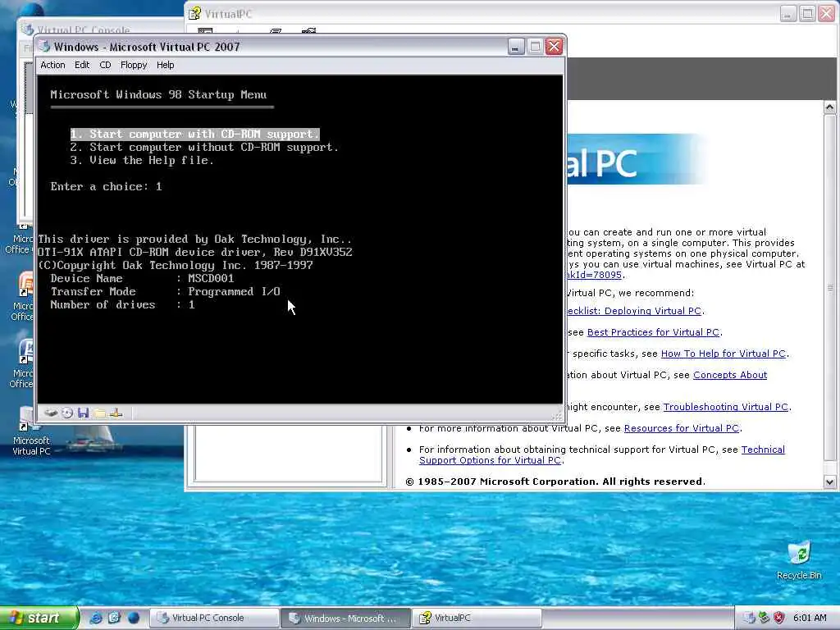The image size is (840, 630).
Task: Select 'Start computer without CD-ROM support' line
Action: (204, 147)
